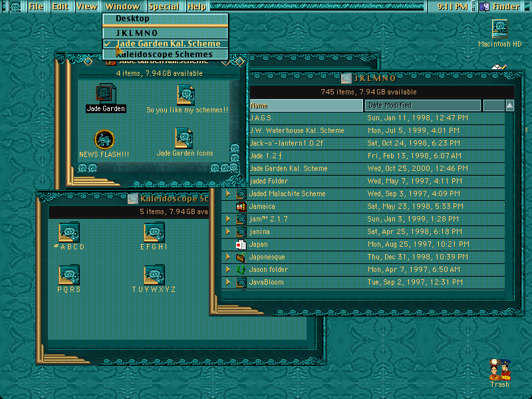
Task: Sort list by Date Modified column header
Action: tap(422, 106)
